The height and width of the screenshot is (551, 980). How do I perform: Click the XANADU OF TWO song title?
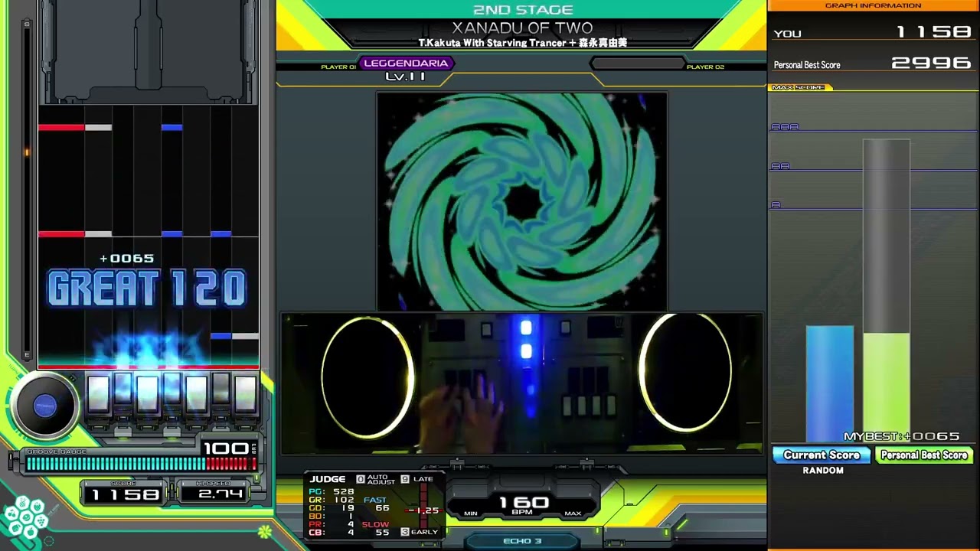pos(523,28)
